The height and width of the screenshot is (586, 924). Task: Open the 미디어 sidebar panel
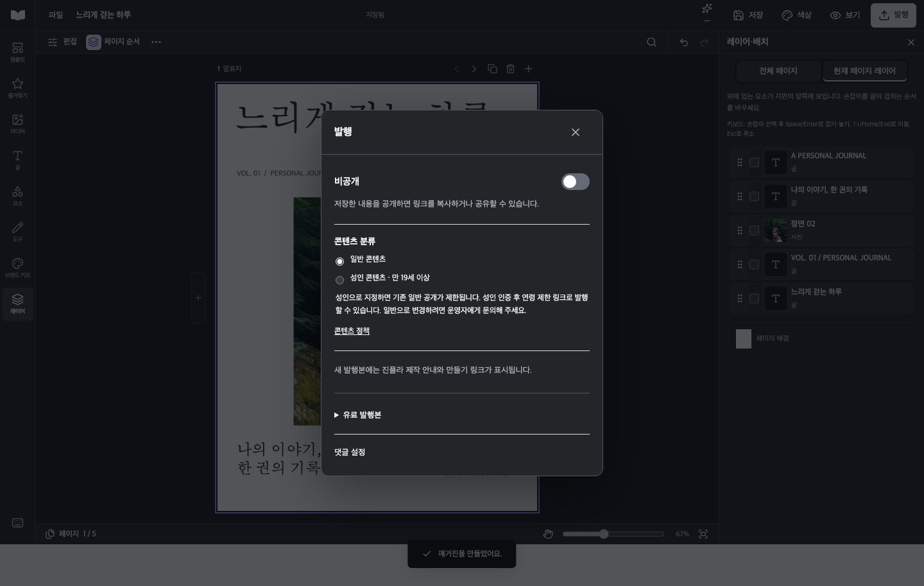point(17,124)
